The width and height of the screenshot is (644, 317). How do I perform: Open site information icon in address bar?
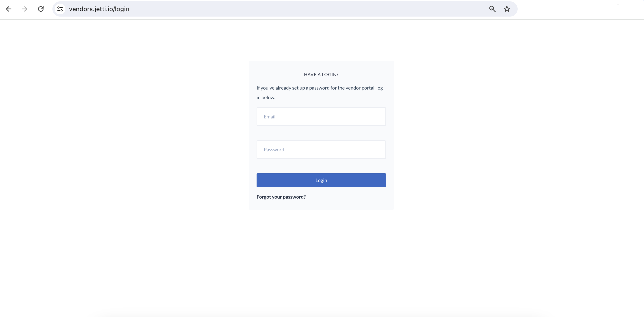point(60,9)
